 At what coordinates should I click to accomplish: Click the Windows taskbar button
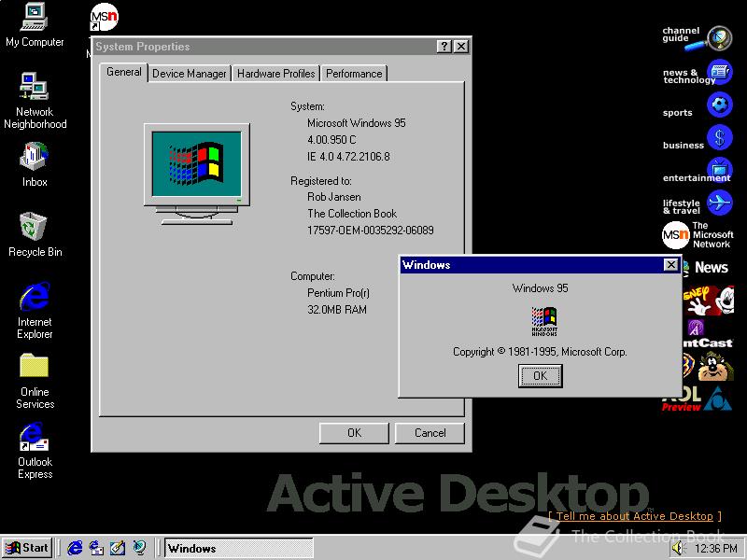(239, 548)
